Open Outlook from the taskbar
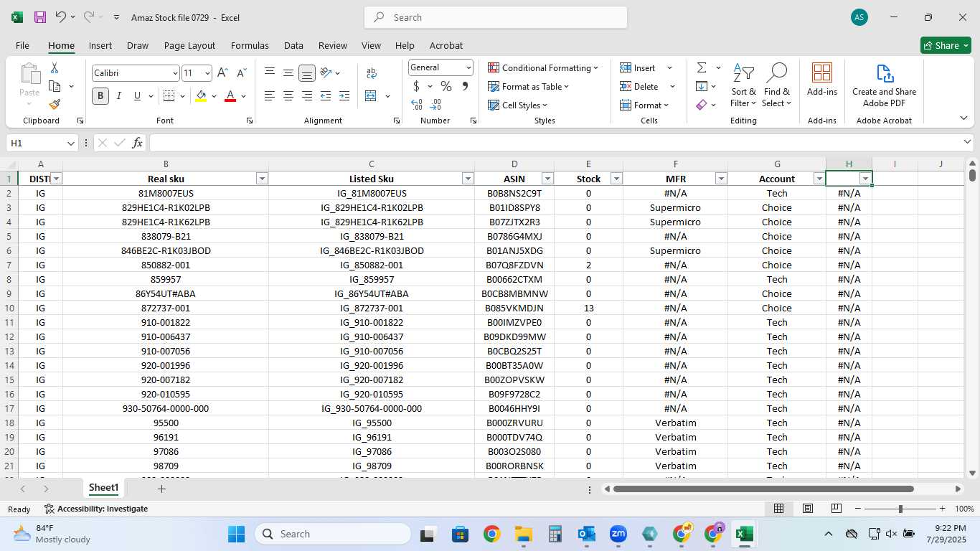The image size is (980, 551). [586, 534]
